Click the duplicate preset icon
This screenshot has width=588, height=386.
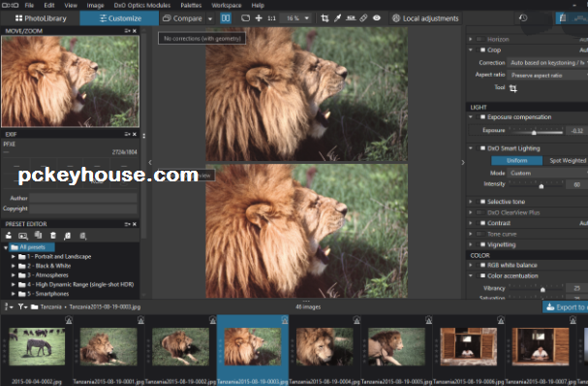point(38,236)
